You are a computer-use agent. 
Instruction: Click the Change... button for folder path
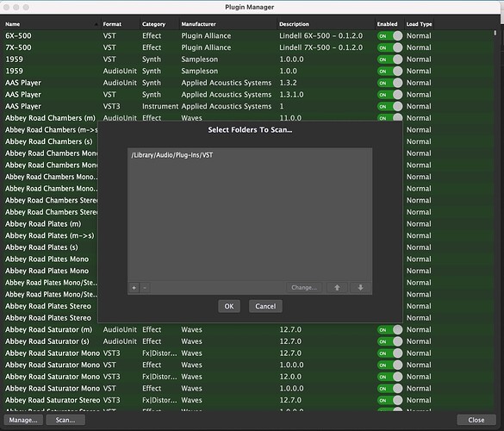[304, 288]
